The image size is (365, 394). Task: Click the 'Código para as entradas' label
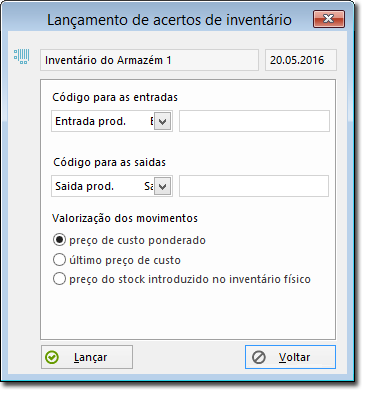(x=115, y=97)
